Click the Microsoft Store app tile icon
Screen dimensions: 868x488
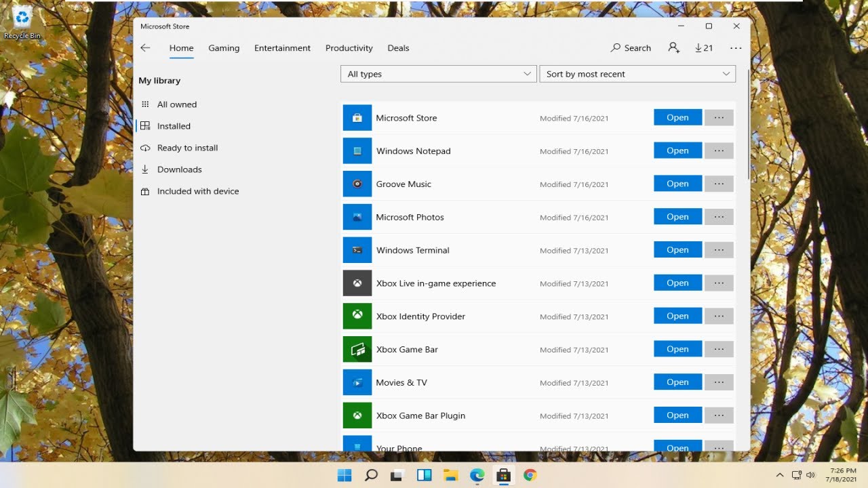pos(357,118)
